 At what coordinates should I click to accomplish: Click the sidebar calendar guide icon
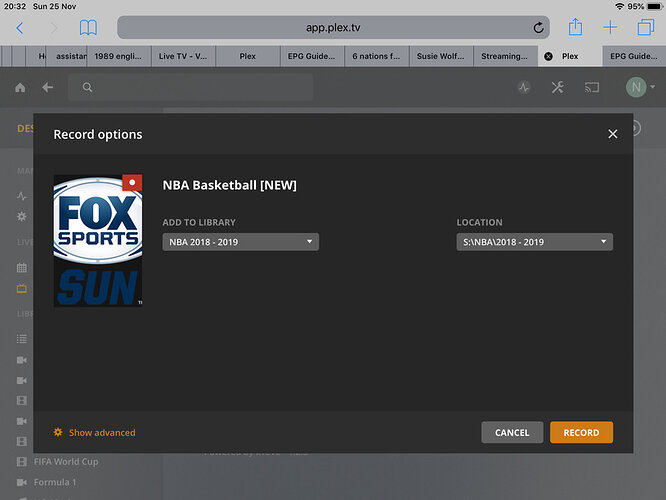coord(22,268)
